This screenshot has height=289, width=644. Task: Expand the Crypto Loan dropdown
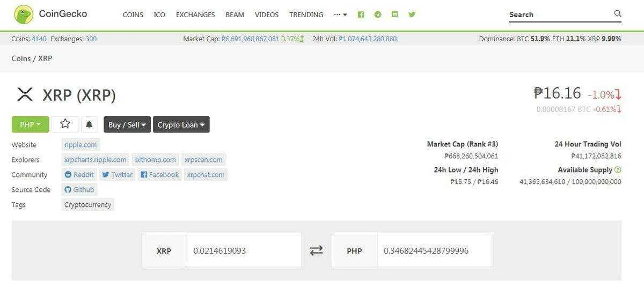[x=181, y=124]
